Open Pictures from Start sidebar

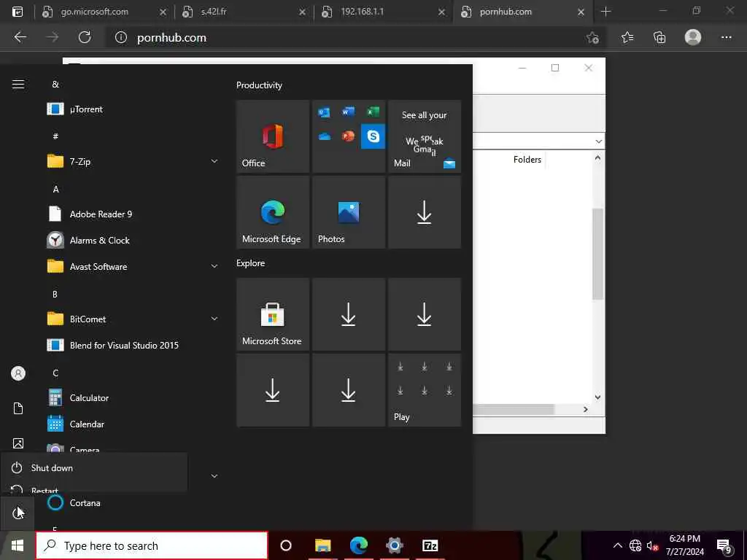pyautogui.click(x=18, y=443)
